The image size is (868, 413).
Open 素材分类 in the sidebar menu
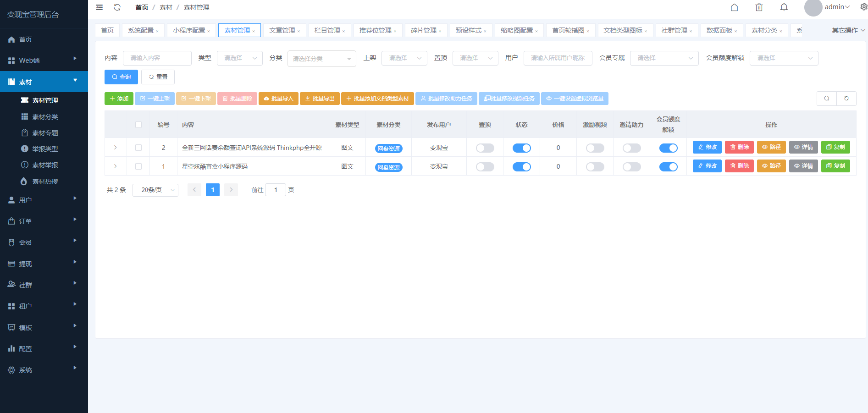[x=45, y=117]
